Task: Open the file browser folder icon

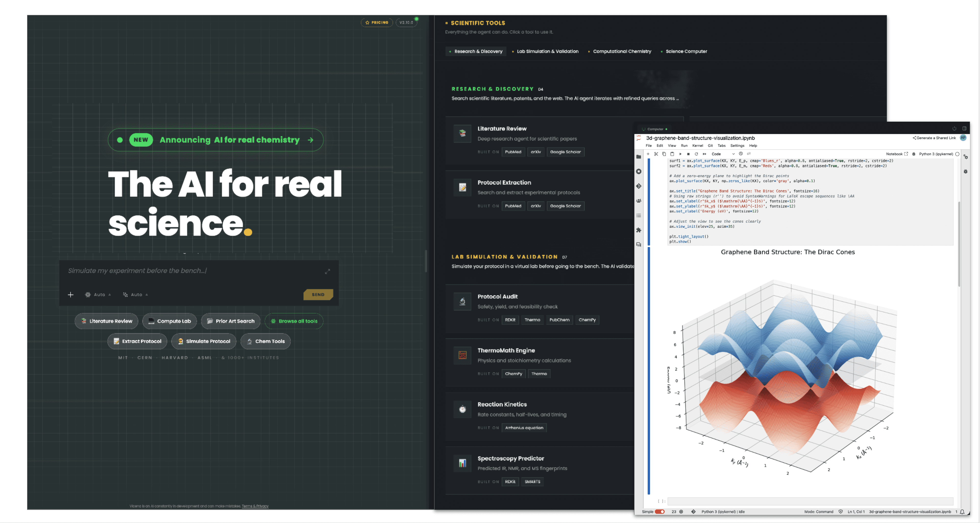Action: [x=639, y=157]
